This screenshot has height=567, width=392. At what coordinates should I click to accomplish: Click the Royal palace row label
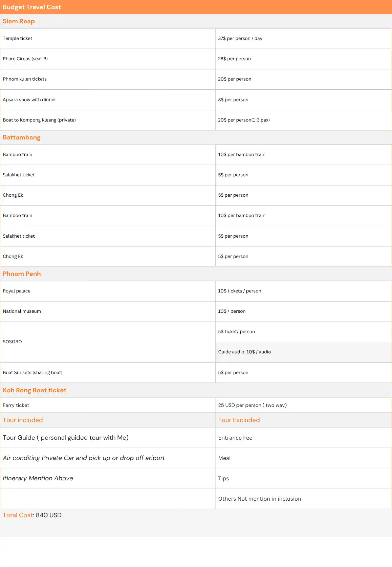pyautogui.click(x=17, y=291)
